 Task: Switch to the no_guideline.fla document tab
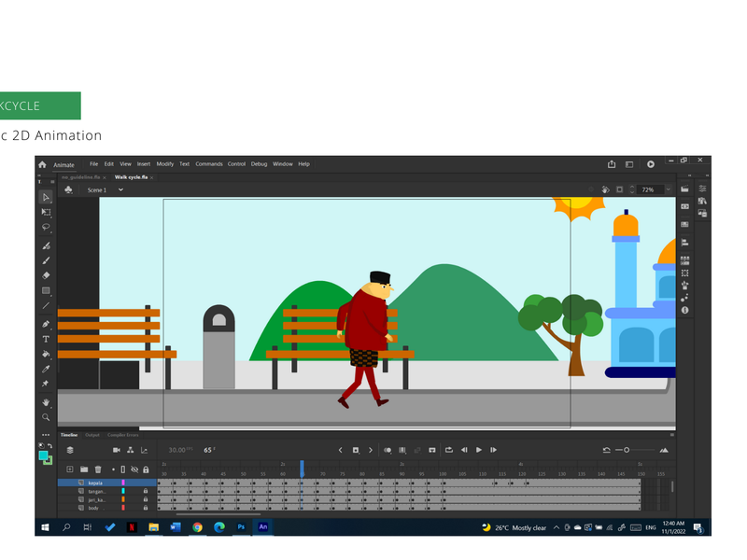[79, 176]
